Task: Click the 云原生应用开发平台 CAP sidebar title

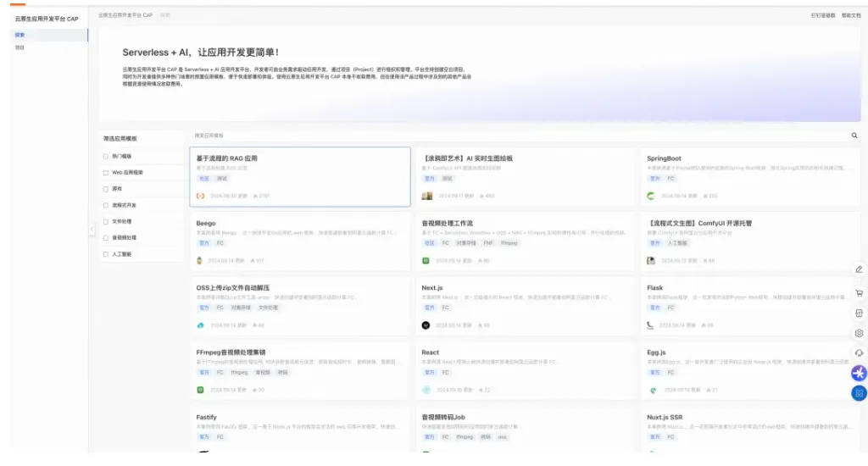Action: point(47,19)
